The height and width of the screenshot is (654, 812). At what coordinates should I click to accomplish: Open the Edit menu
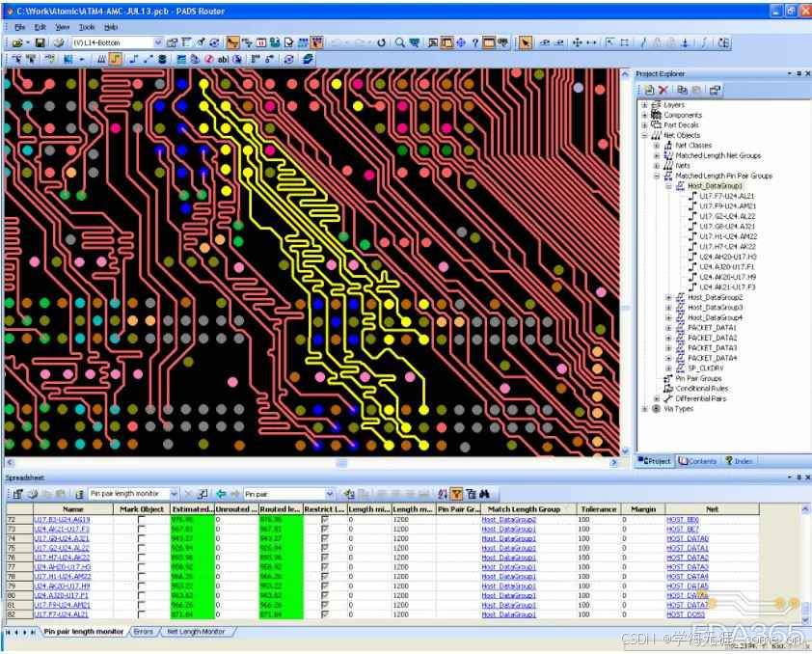click(x=40, y=27)
